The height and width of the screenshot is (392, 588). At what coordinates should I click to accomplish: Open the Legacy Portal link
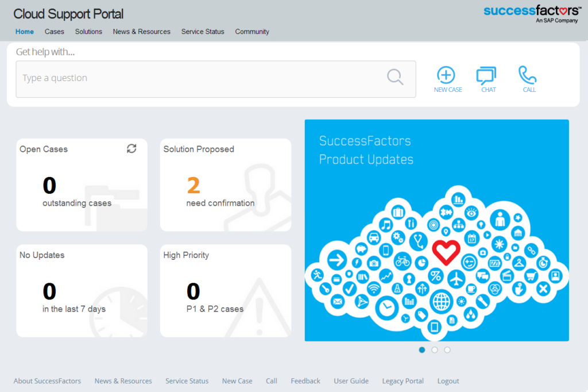(403, 381)
